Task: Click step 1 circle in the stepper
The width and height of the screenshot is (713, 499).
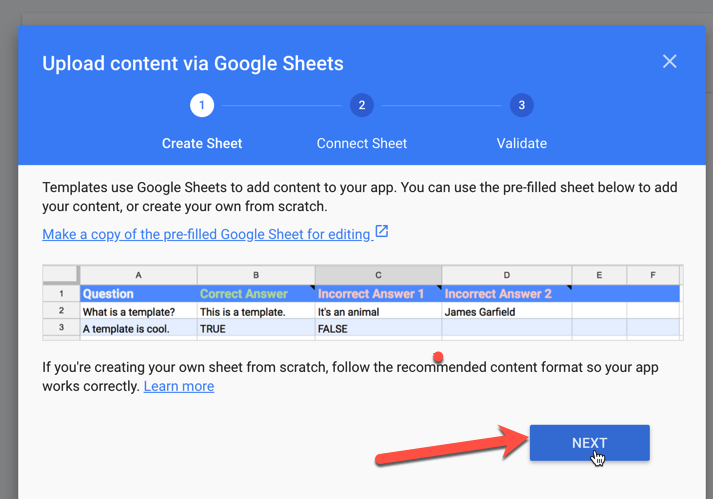Action: point(202,105)
